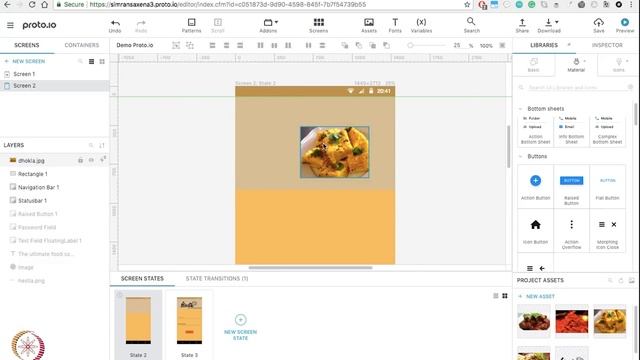The image size is (640, 360).
Task: Click NEW SCREEN STATE button
Action: [x=240, y=327]
